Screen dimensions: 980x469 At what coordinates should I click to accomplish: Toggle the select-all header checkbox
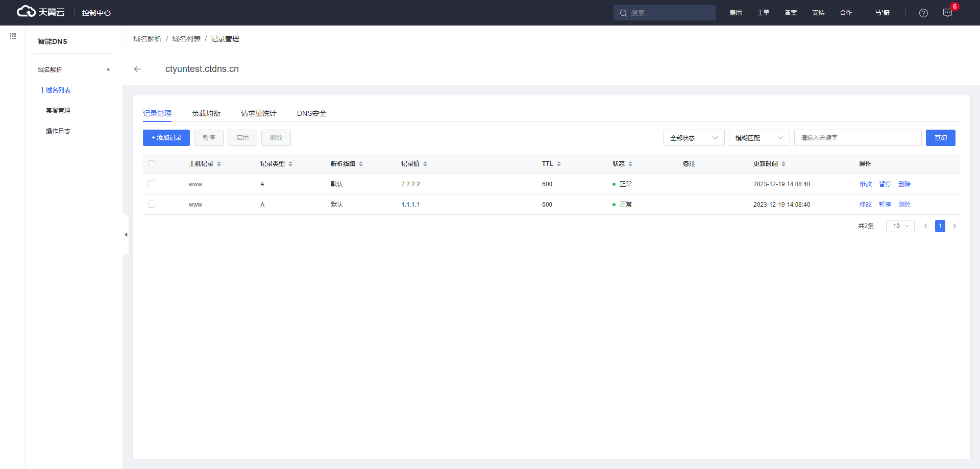pyautogui.click(x=152, y=164)
